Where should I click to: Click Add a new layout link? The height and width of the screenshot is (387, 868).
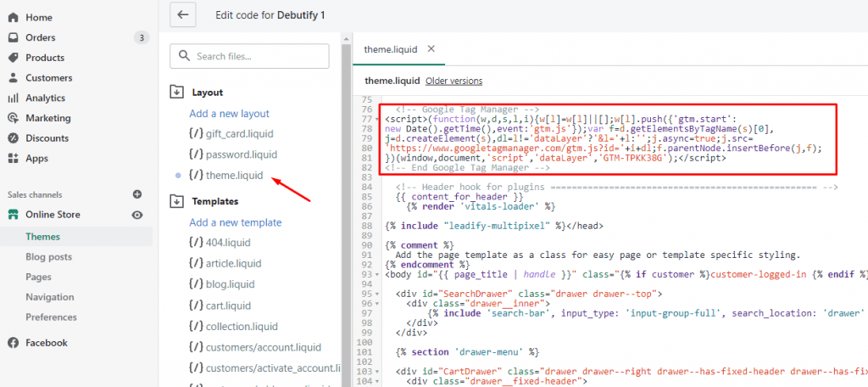[x=229, y=114]
